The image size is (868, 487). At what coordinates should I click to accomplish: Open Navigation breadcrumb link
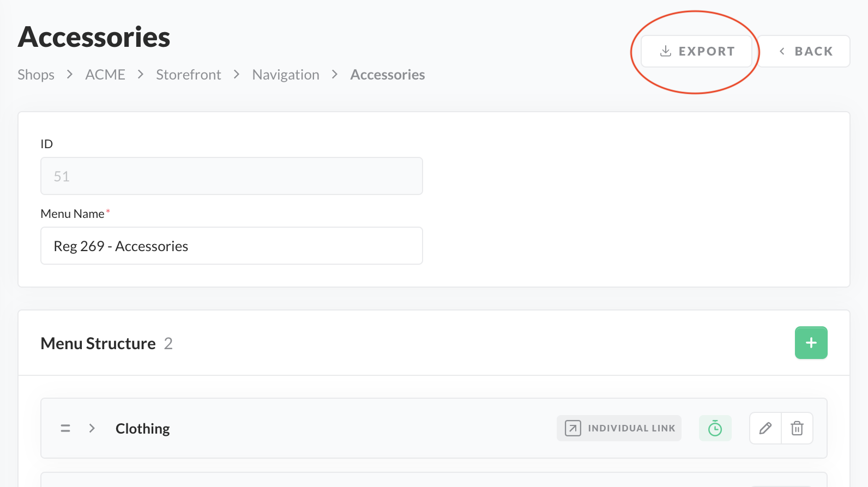click(286, 75)
